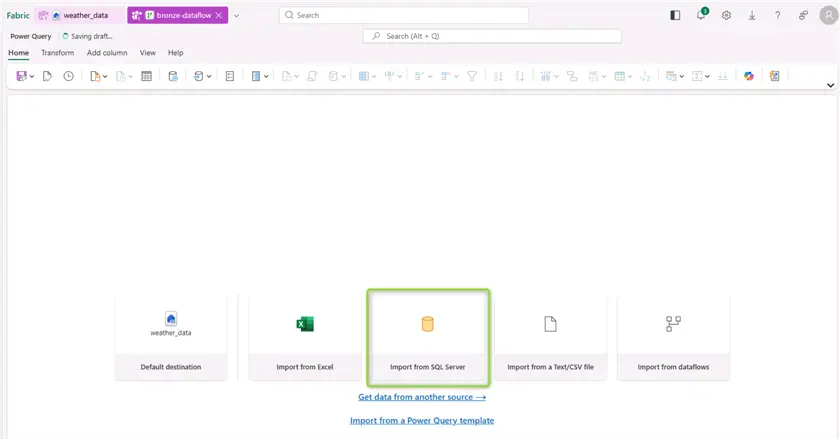Screen dimensions: 840x439
Task: Click the Fabric logo text
Action: tap(18, 15)
